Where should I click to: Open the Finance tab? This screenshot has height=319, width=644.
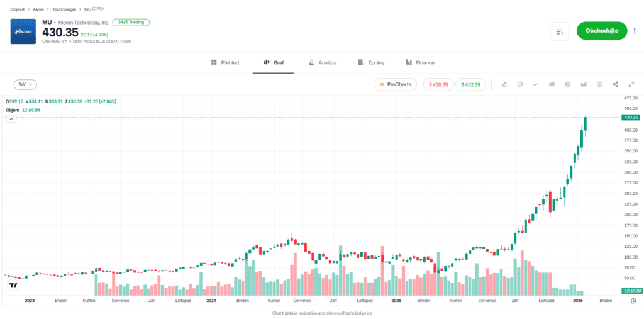(419, 63)
